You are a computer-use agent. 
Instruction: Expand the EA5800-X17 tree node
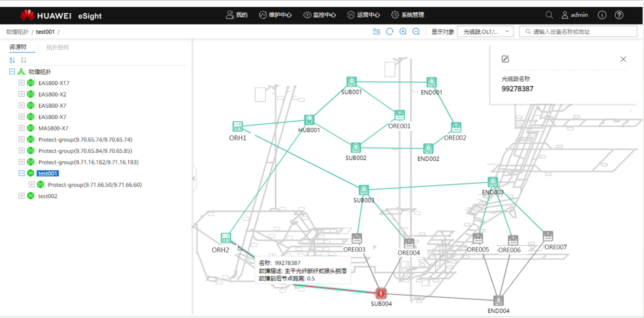(21, 83)
